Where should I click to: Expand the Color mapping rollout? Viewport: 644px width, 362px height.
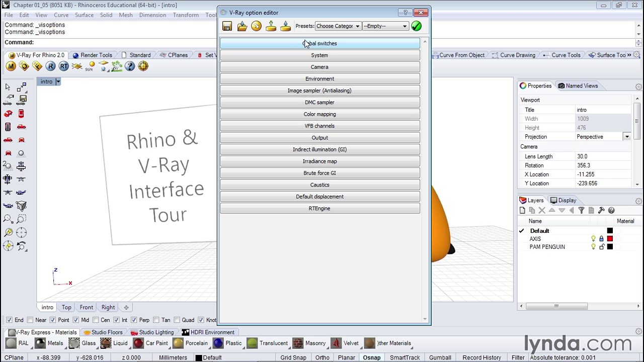click(x=319, y=114)
